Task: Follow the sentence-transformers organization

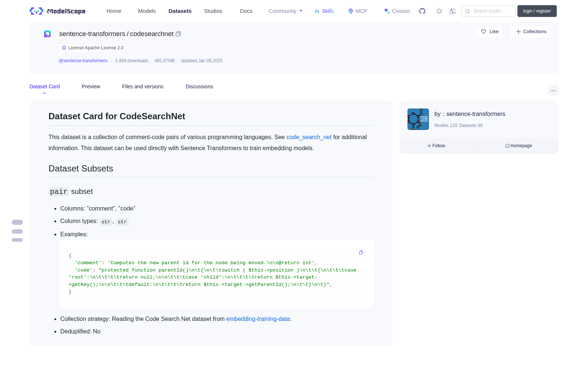Action: click(x=436, y=146)
